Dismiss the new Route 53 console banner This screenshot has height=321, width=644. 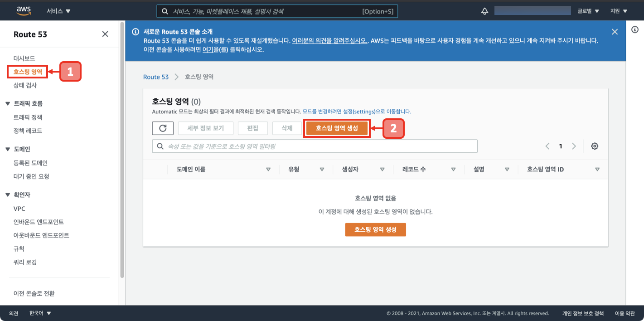(x=615, y=32)
